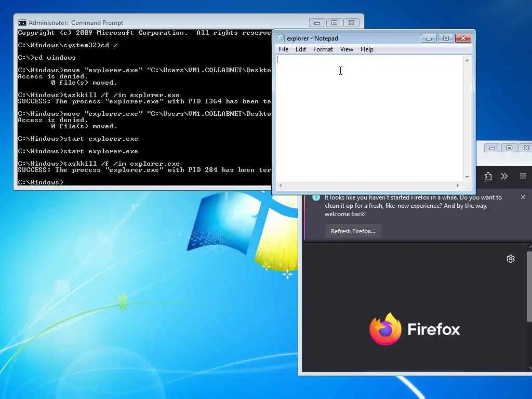Click Notepad's horizontal scrollbar left arrow
This screenshot has width=532, height=399.
coord(280,185)
